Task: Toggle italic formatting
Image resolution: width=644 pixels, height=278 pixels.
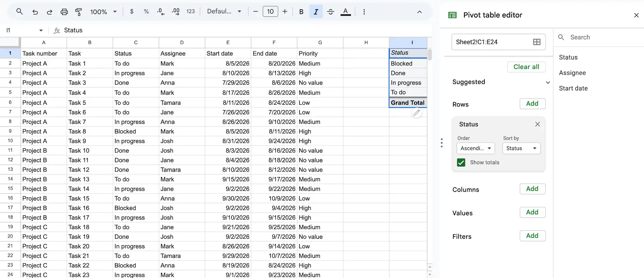Action: [x=316, y=12]
